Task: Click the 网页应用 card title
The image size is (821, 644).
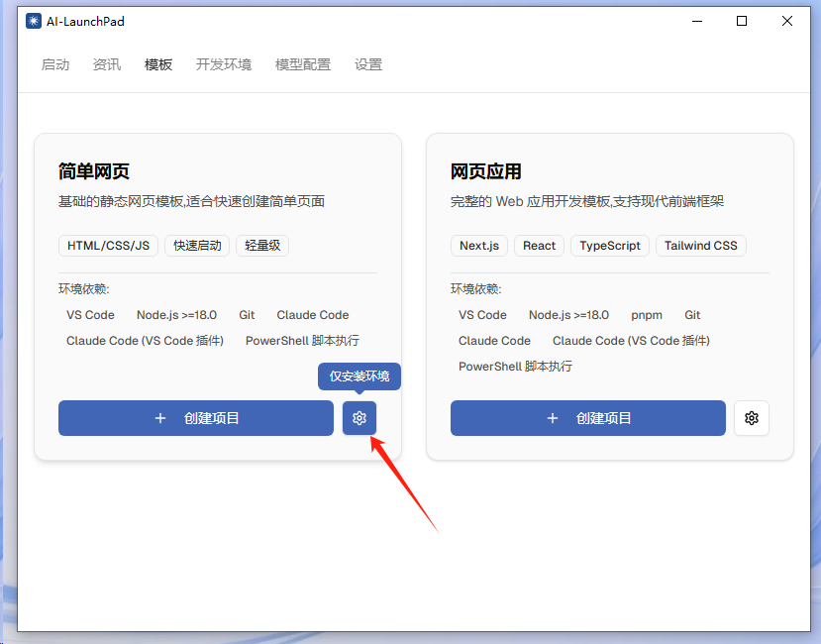Action: pos(486,171)
